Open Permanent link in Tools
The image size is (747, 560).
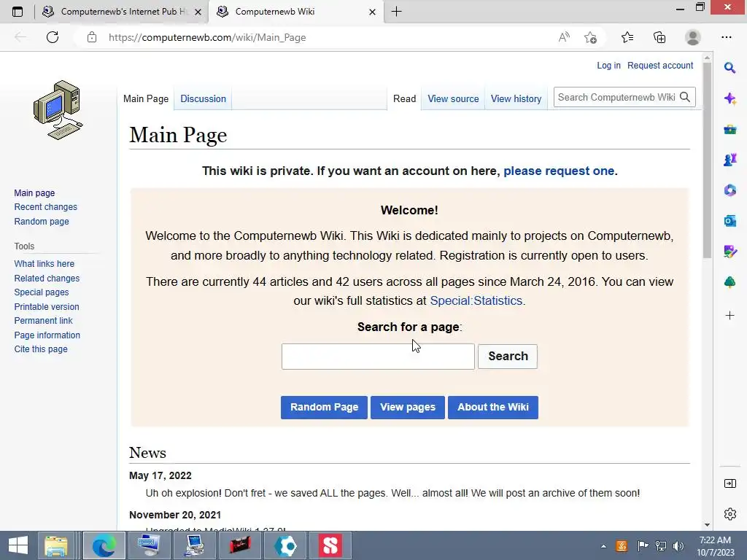tap(43, 321)
